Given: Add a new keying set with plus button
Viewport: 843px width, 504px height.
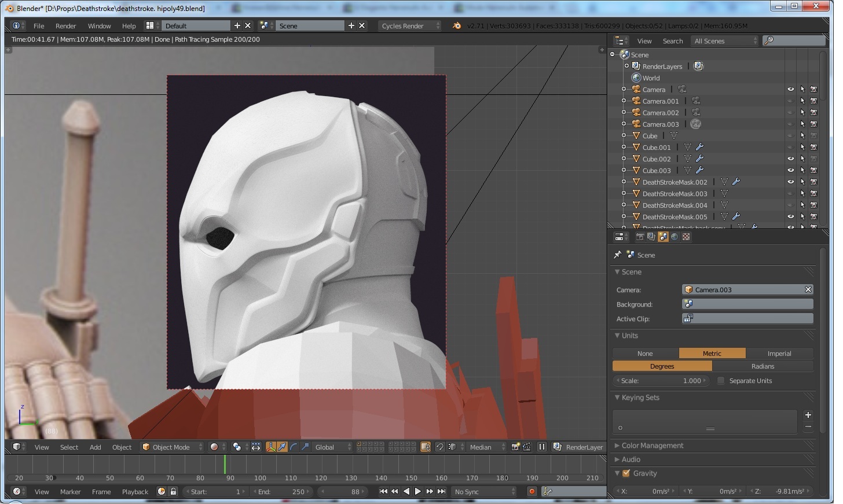Looking at the screenshot, I should point(808,415).
